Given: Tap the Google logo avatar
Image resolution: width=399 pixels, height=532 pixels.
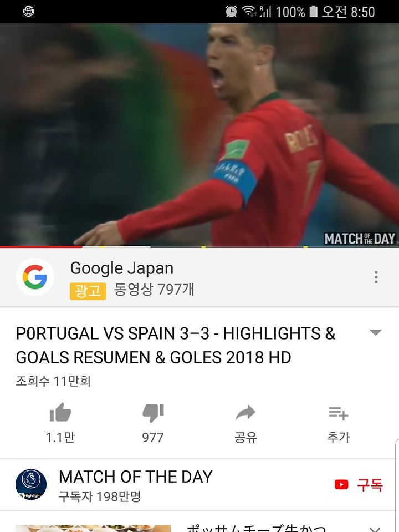Looking at the screenshot, I should pyautogui.click(x=34, y=277).
